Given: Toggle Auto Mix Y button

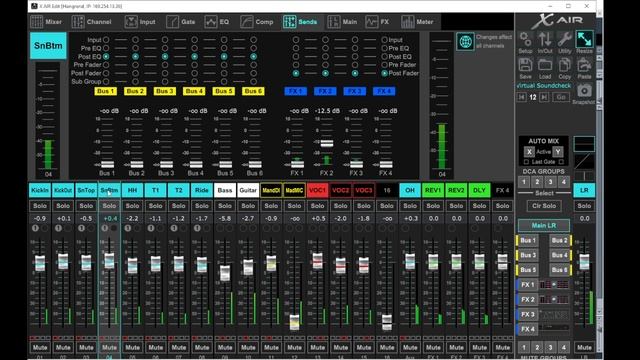Looking at the screenshot, I should pos(558,152).
